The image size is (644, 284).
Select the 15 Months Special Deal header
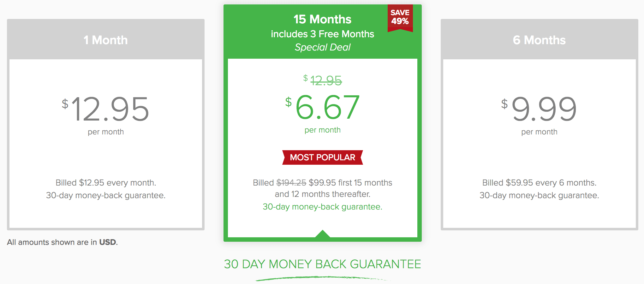323,32
